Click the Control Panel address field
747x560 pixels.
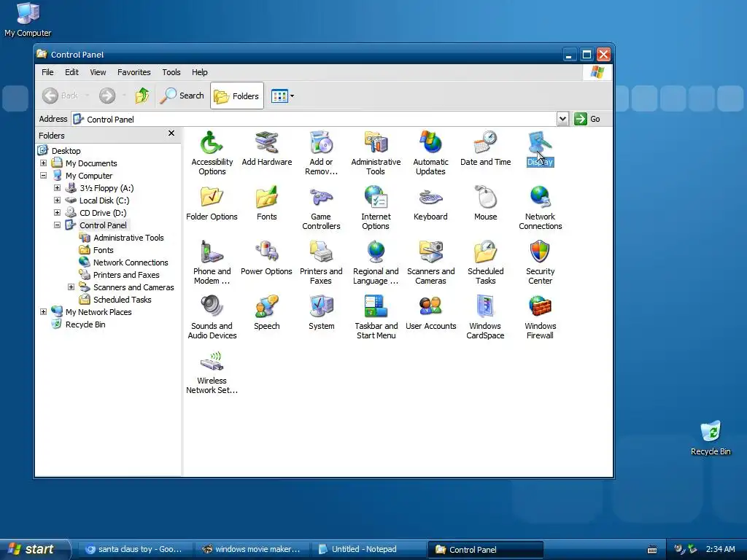tap(314, 119)
